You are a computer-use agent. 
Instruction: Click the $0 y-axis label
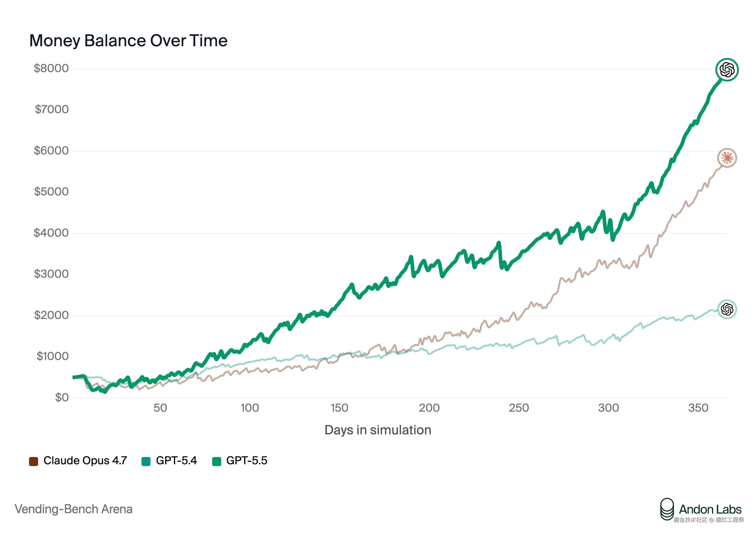(x=62, y=397)
